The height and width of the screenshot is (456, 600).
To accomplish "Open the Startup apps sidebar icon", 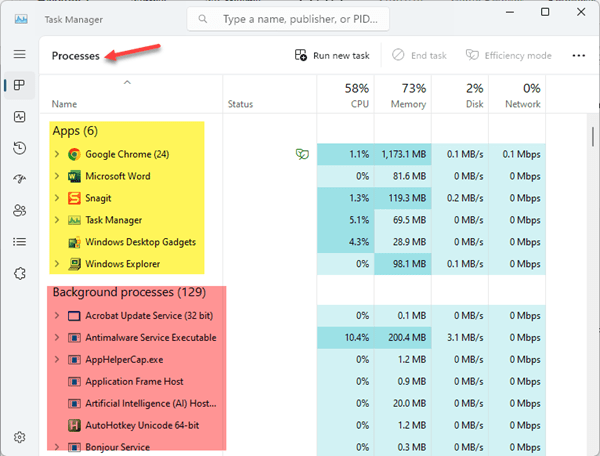I will click(x=20, y=179).
